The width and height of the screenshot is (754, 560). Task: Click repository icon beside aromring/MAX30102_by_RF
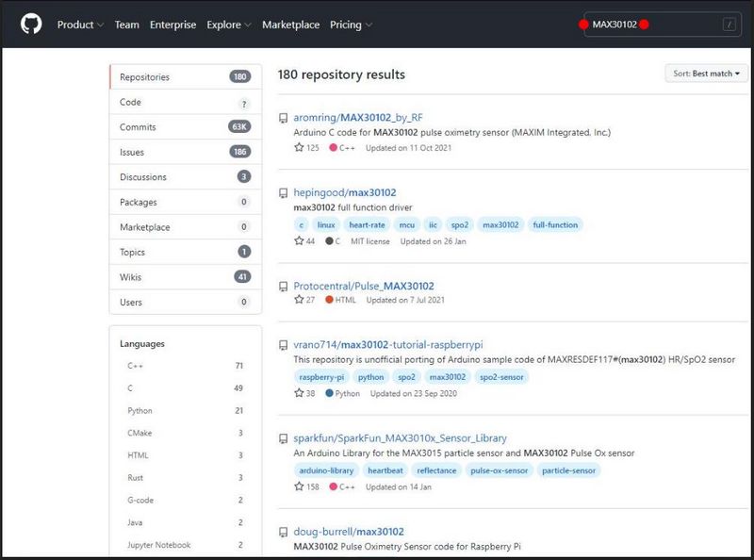point(284,118)
